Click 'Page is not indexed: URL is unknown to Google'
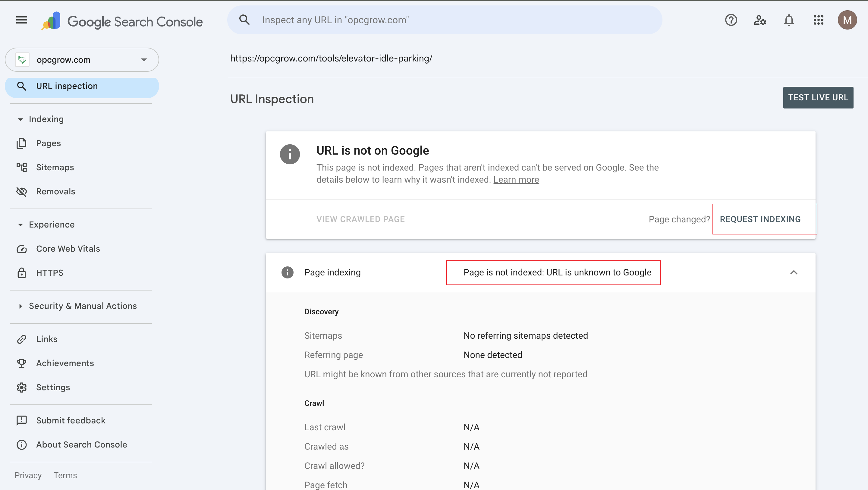Viewport: 868px width, 490px height. coord(557,272)
